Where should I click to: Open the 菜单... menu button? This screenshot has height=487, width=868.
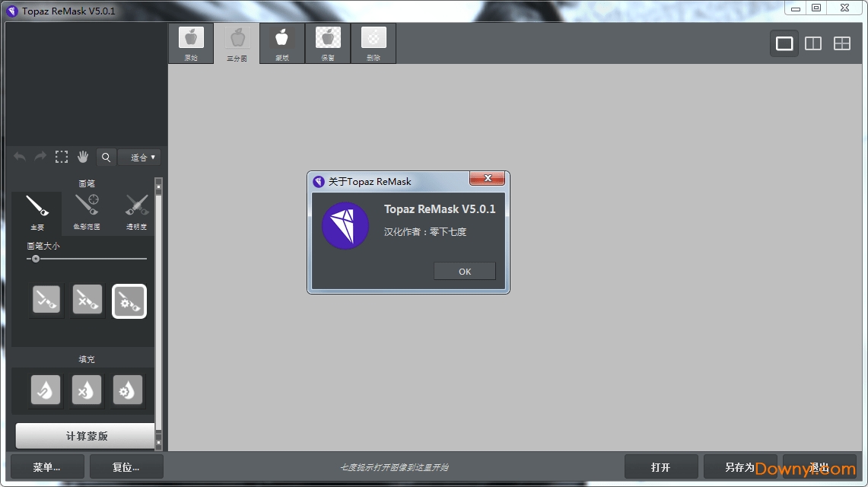47,466
